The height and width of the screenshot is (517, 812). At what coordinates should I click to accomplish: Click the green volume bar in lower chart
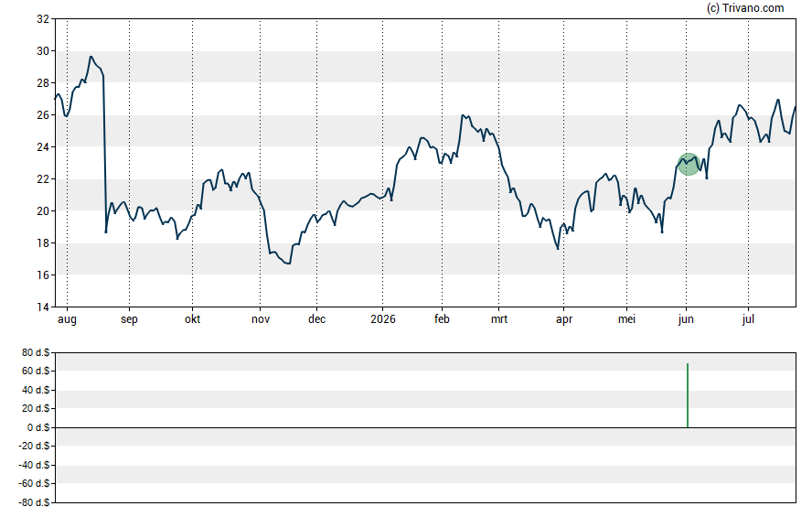point(688,395)
